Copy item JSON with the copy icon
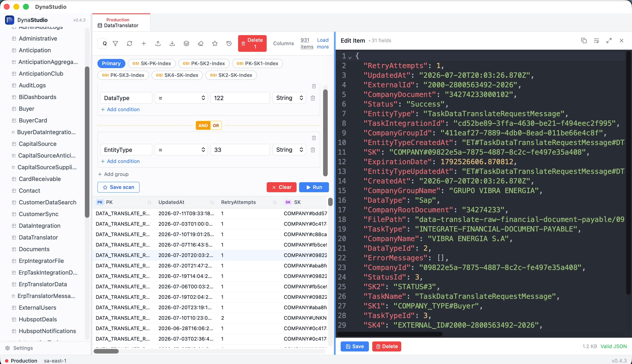This screenshot has width=632, height=364. 584,41
